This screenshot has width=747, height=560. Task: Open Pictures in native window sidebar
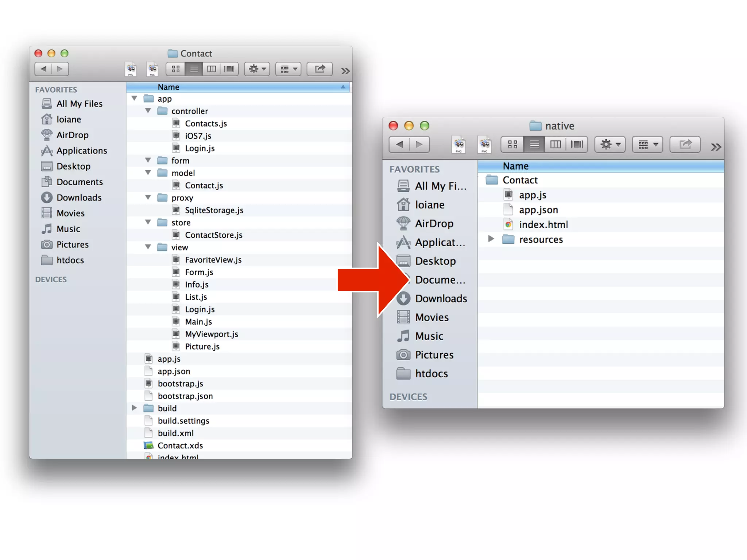pyautogui.click(x=434, y=355)
